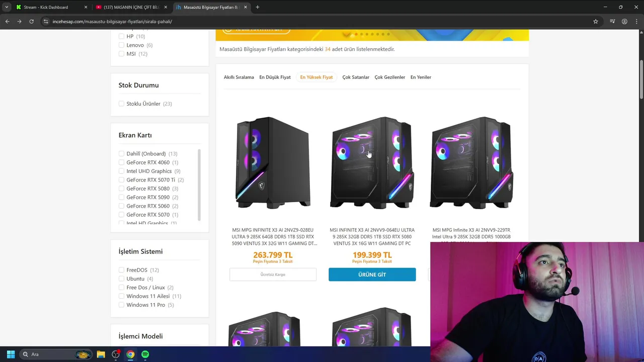Screen dimensions: 644x362
Task: Click the Windows Start button
Action: click(11, 354)
